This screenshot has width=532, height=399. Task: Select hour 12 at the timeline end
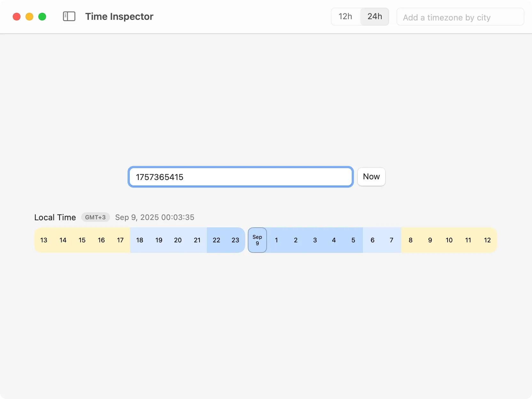click(487, 240)
